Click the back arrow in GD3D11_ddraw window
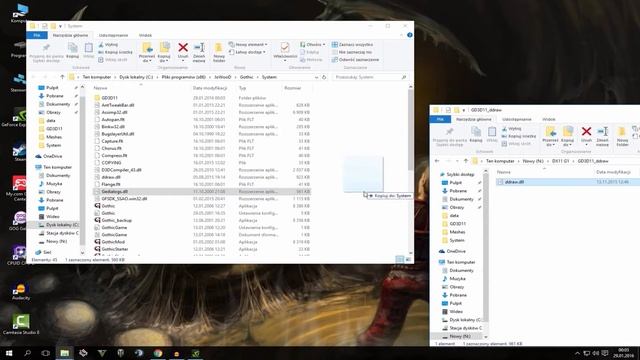The image size is (640, 360). point(437,161)
